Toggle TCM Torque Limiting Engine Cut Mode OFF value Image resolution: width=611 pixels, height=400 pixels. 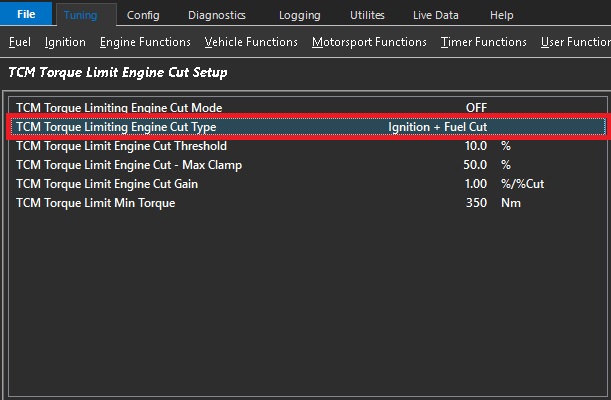click(x=476, y=107)
